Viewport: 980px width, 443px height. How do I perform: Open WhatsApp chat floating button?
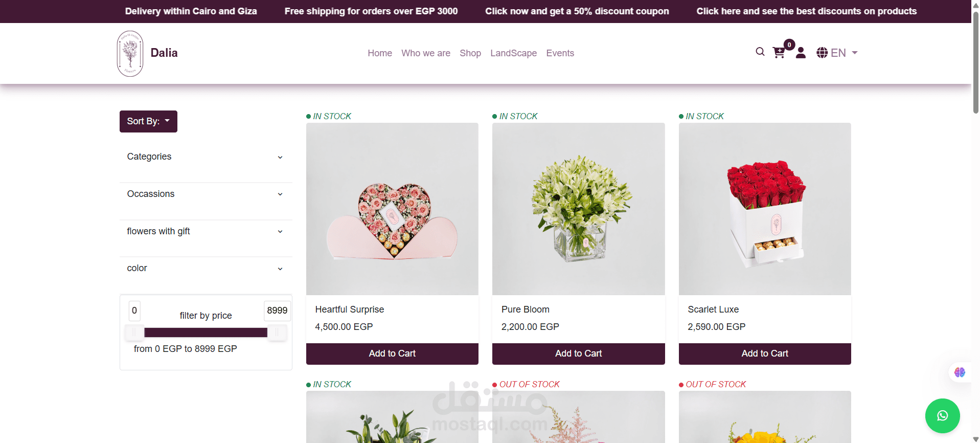(x=942, y=416)
